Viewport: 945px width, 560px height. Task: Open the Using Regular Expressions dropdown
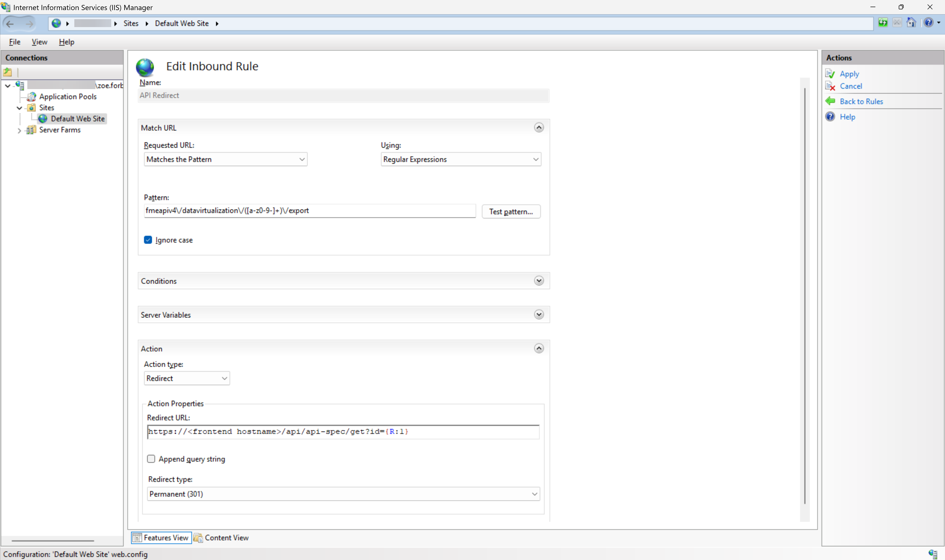tap(461, 159)
